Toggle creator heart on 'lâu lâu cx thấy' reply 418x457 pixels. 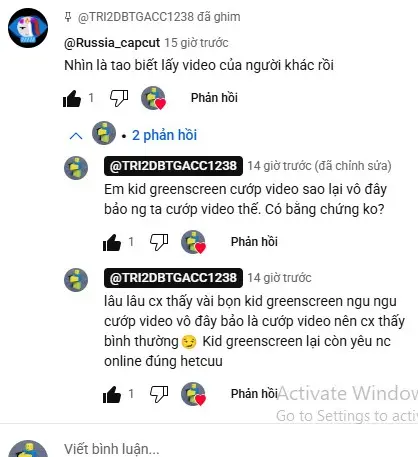(x=194, y=394)
